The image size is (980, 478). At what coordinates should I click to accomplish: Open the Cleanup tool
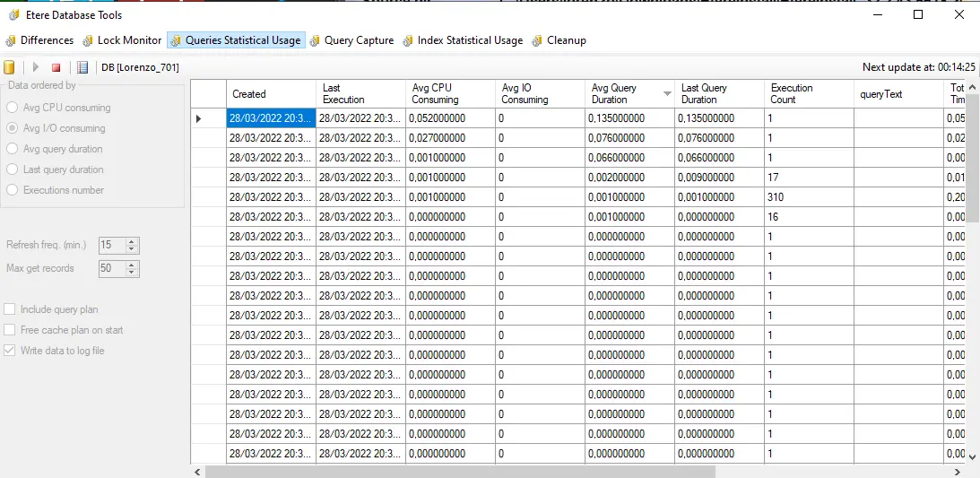click(559, 40)
